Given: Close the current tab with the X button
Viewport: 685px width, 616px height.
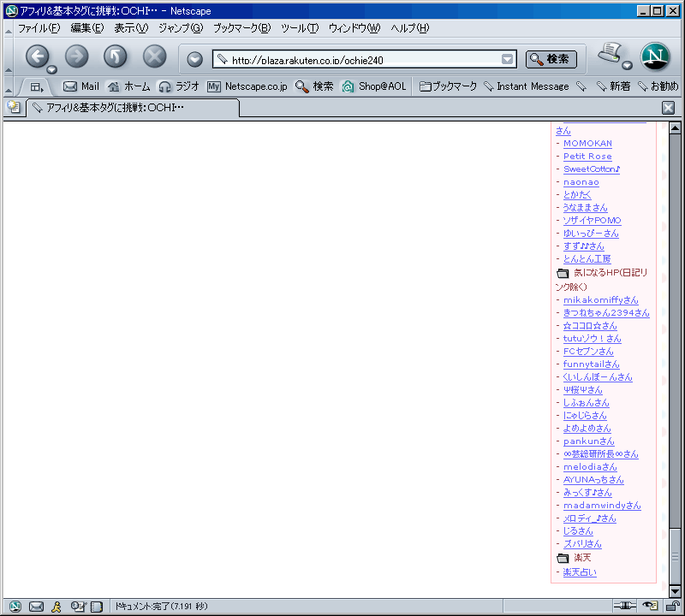Looking at the screenshot, I should pos(668,108).
